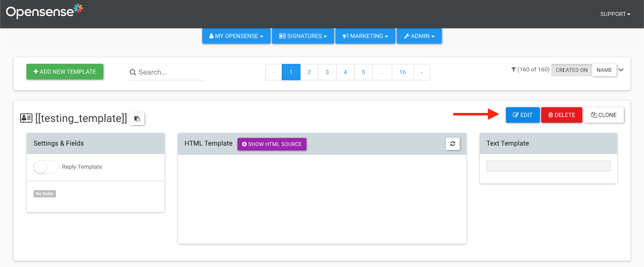644x267 pixels.
Task: Click ADD NEW TEMPLATE button
Action: (65, 72)
